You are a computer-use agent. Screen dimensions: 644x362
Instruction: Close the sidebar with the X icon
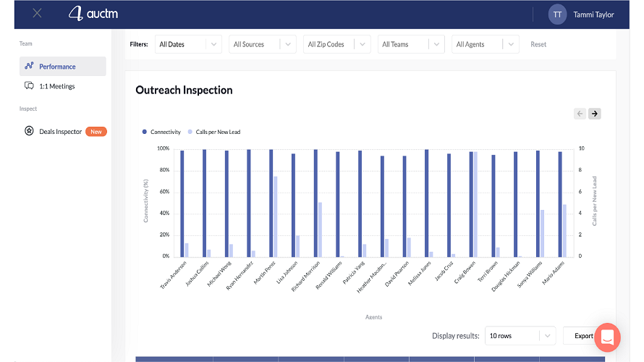37,14
